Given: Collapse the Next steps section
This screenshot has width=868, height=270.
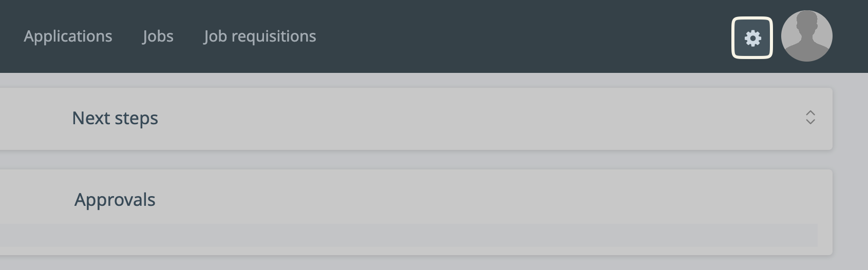Looking at the screenshot, I should 810,118.
